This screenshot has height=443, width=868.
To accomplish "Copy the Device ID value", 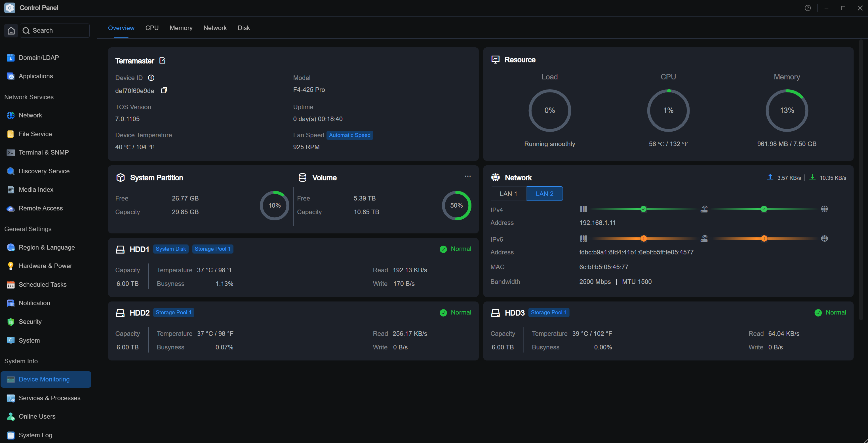I will (x=164, y=90).
